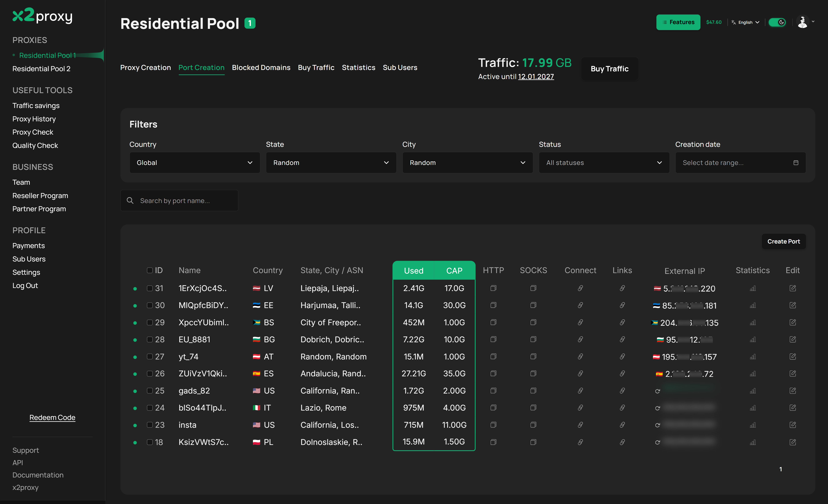Viewport: 828px width, 504px height.
Task: Sort by the CAP column header
Action: (x=454, y=271)
